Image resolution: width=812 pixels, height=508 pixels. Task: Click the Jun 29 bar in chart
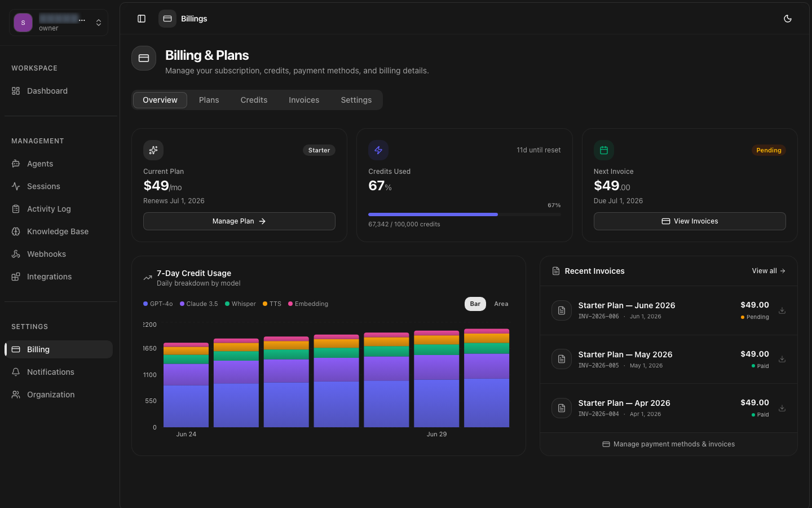pos(436,379)
